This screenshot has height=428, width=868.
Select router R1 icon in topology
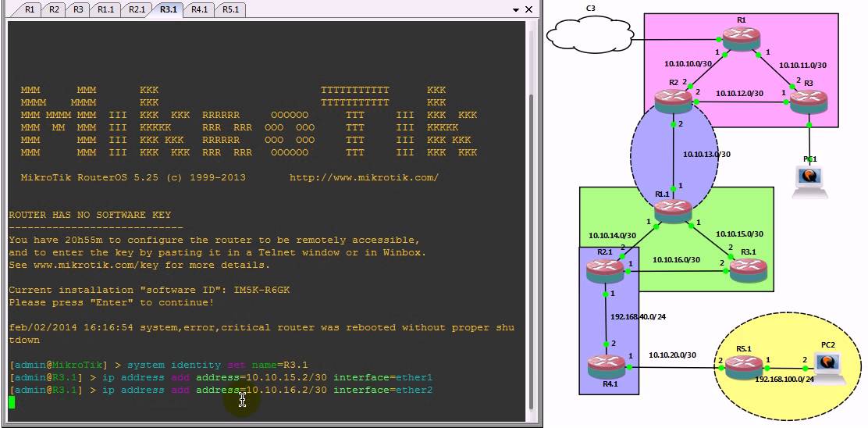pos(742,39)
